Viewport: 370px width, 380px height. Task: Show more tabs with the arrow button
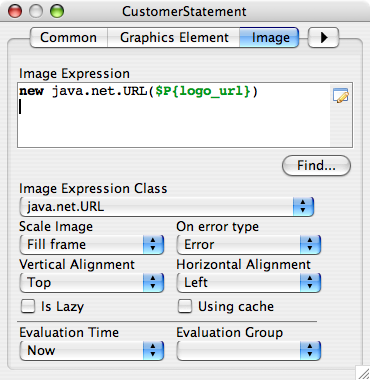tap(323, 38)
